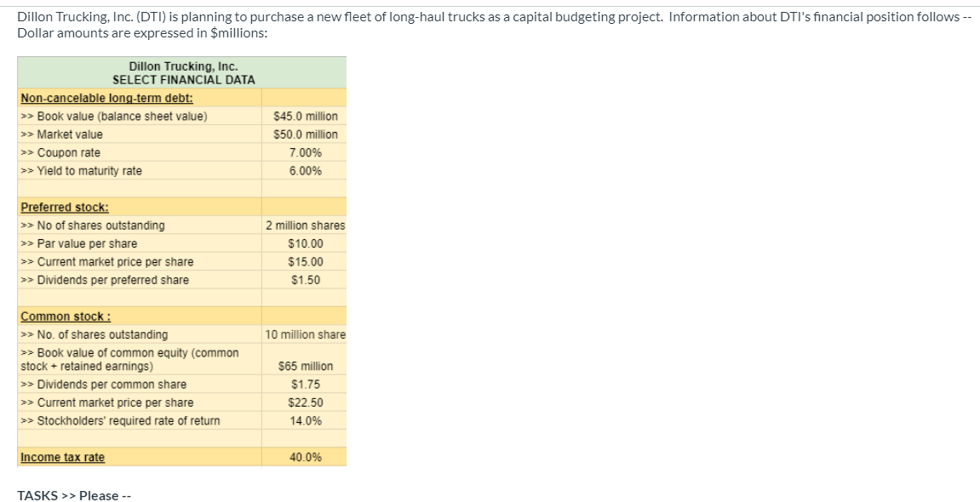Select the 10 million shares outstanding cell
Viewport: 980px width, 502px height.
pyautogui.click(x=305, y=334)
